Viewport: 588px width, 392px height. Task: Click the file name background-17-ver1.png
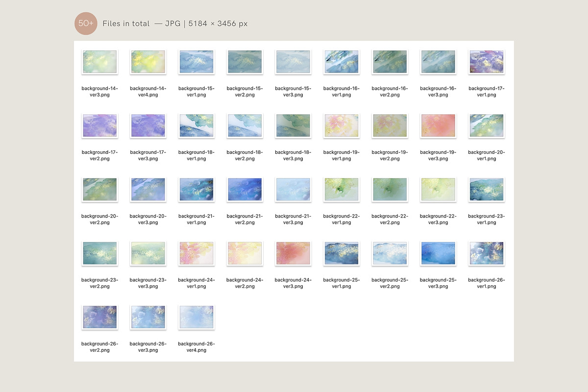(487, 92)
